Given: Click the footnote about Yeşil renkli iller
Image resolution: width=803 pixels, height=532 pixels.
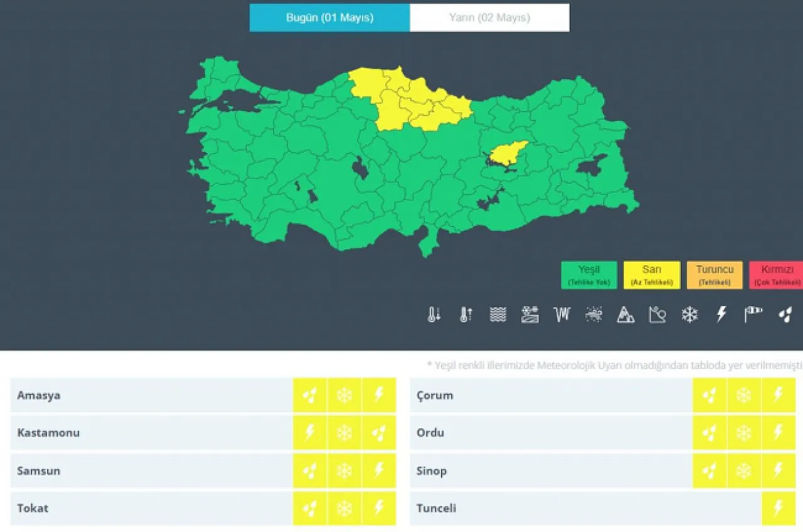Looking at the screenshot, I should coord(614,365).
